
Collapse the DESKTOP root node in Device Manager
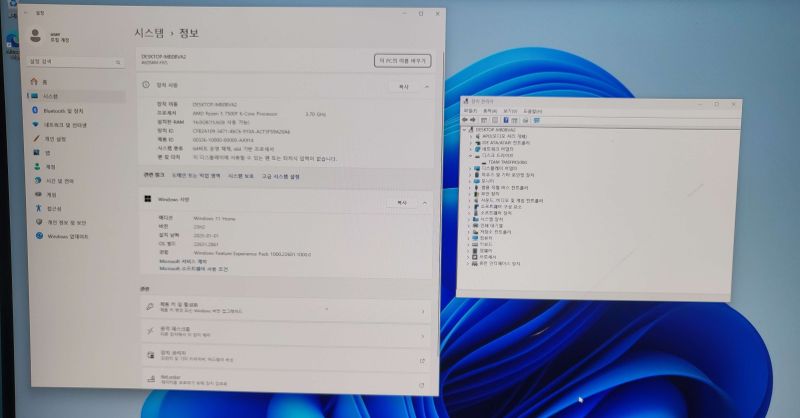464,130
